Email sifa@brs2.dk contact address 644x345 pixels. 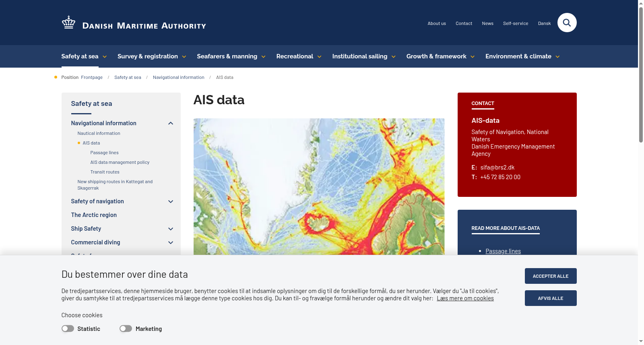pyautogui.click(x=497, y=167)
